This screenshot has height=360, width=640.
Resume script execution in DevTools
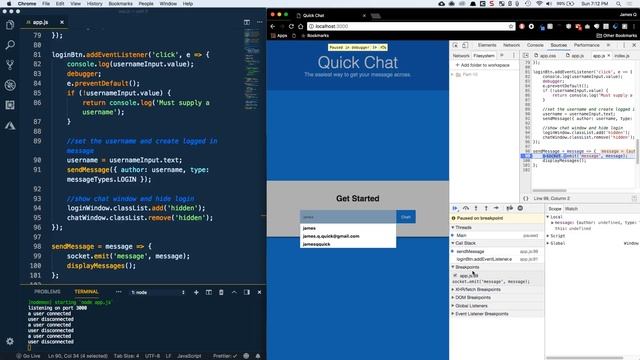tap(455, 208)
